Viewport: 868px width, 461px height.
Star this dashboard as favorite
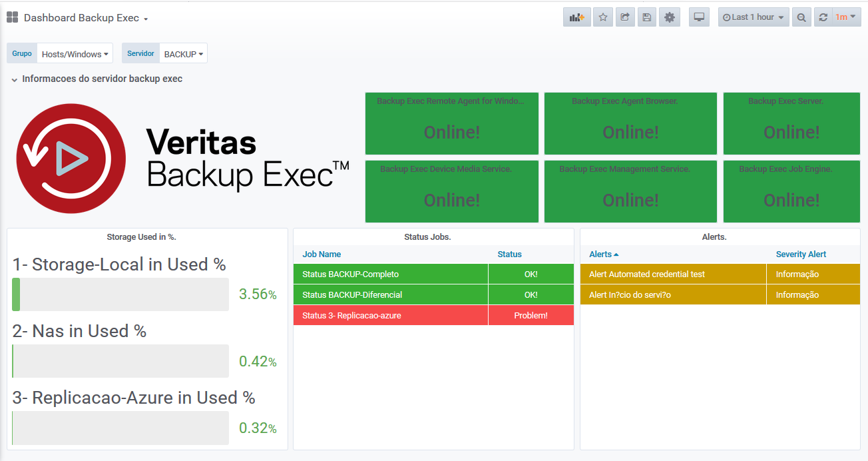click(603, 17)
